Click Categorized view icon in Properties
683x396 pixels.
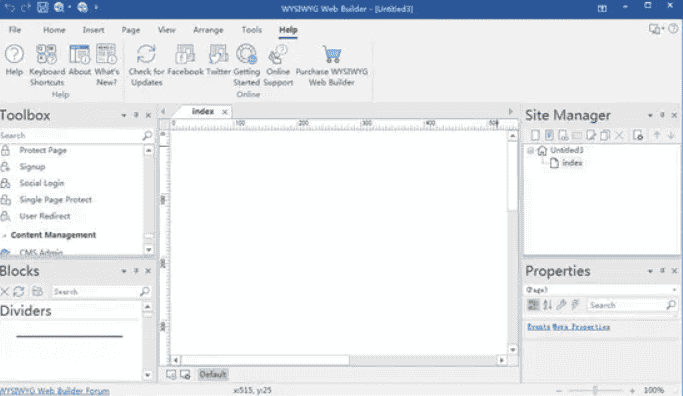pos(533,305)
